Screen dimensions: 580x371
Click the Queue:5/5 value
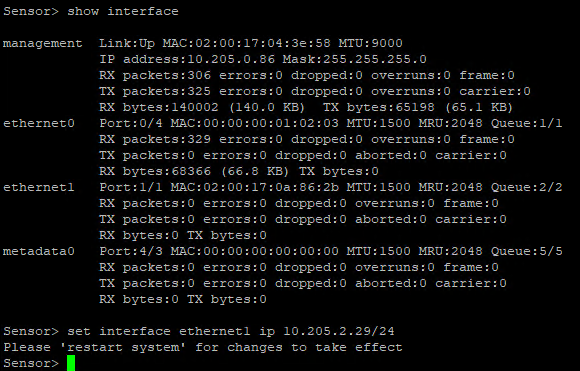coord(526,251)
